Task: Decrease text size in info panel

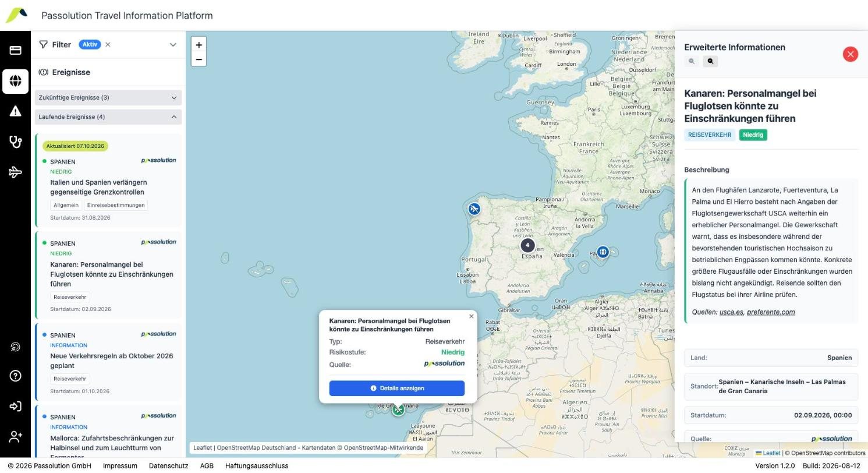Action: click(692, 61)
